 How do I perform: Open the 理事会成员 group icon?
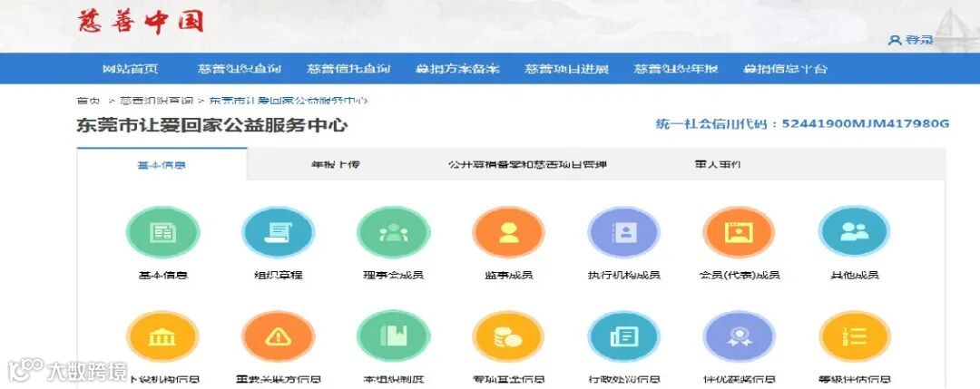(x=393, y=232)
